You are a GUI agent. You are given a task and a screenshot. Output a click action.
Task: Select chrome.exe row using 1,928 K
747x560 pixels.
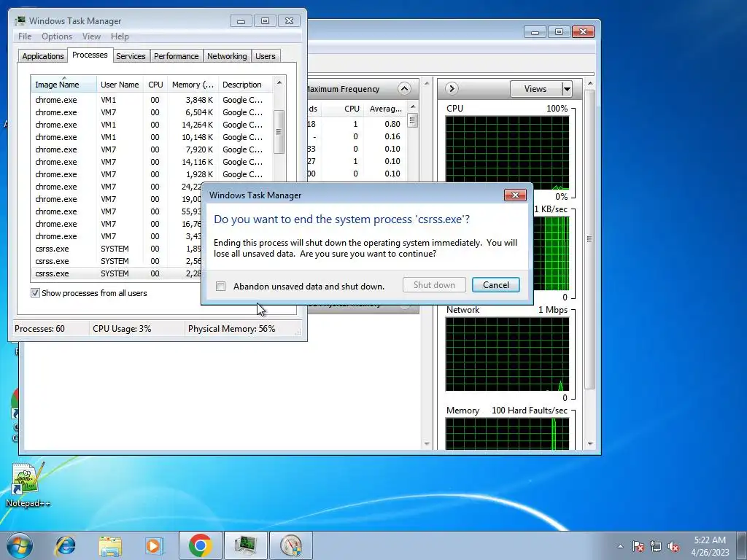pos(152,174)
